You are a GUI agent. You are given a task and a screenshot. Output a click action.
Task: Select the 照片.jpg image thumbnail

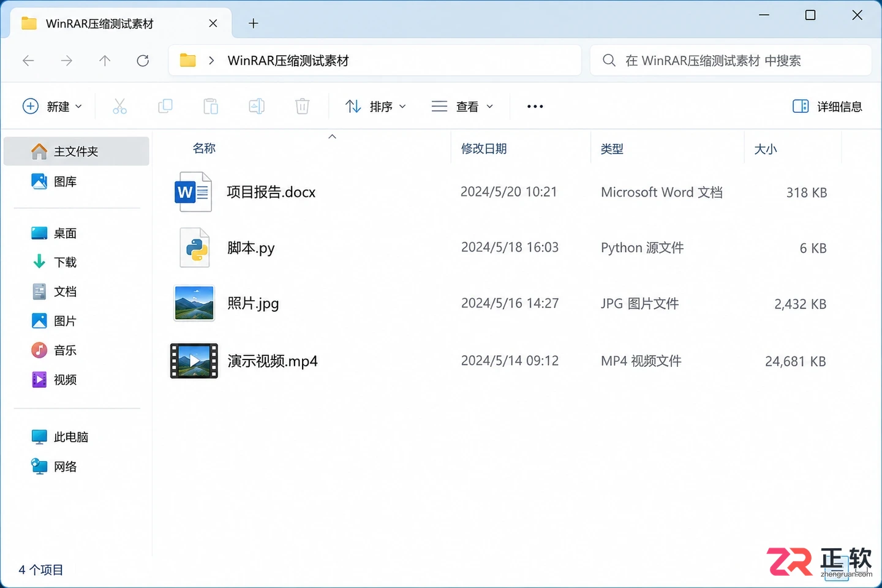tap(194, 303)
